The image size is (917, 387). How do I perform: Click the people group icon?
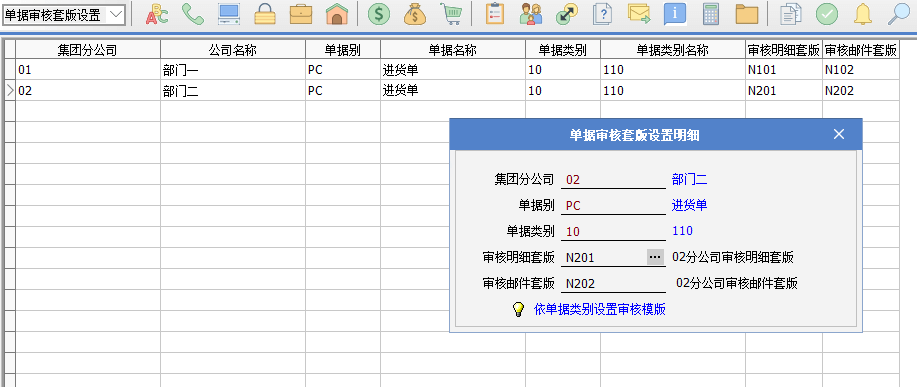531,14
